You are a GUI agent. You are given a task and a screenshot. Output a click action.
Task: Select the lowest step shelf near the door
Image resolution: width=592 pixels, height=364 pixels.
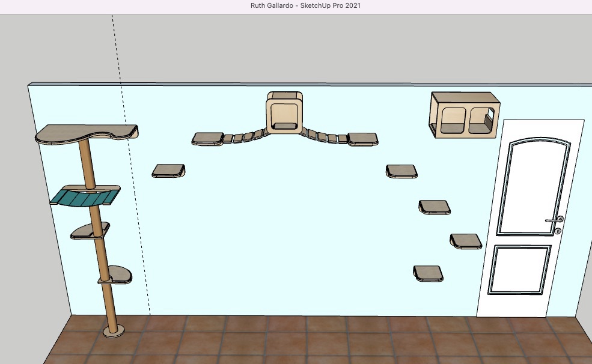(x=428, y=273)
